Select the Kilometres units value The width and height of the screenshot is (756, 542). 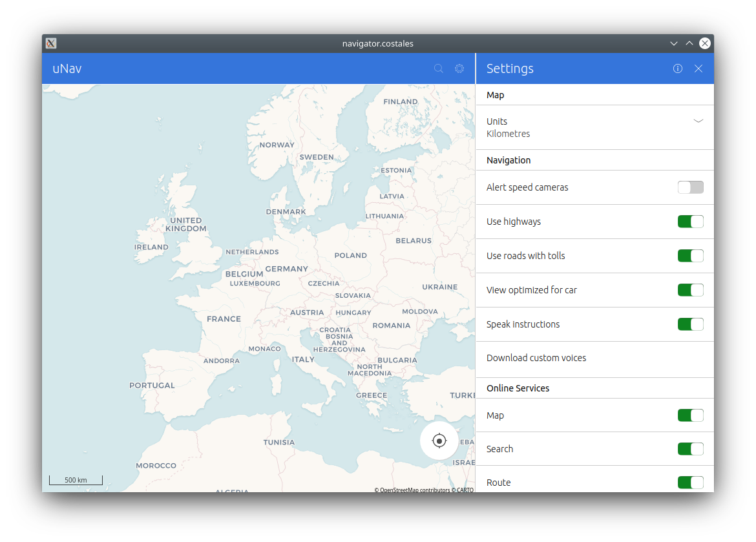(x=508, y=134)
